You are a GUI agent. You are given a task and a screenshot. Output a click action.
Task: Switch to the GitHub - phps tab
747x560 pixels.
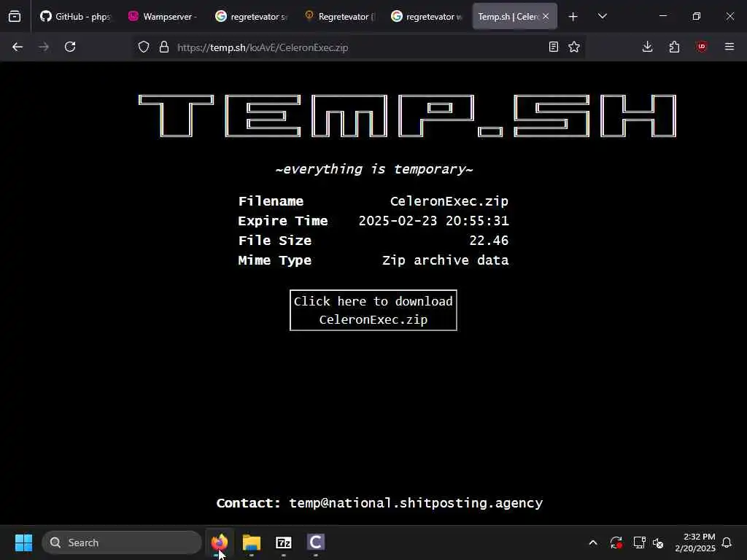[75, 17]
